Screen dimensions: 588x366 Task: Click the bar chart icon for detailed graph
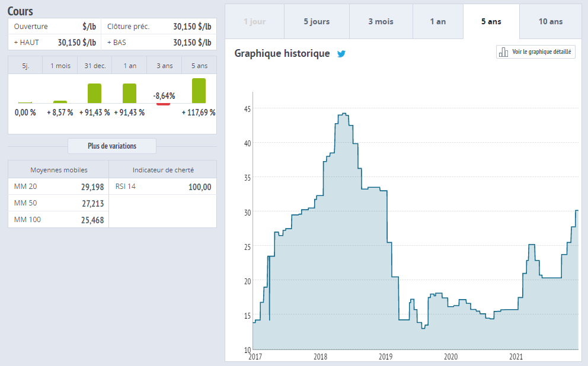click(x=503, y=52)
